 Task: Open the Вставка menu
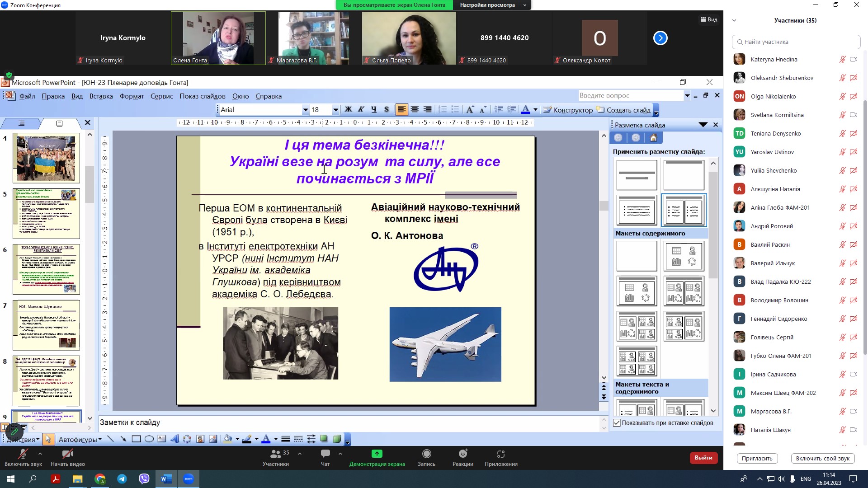tap(101, 96)
